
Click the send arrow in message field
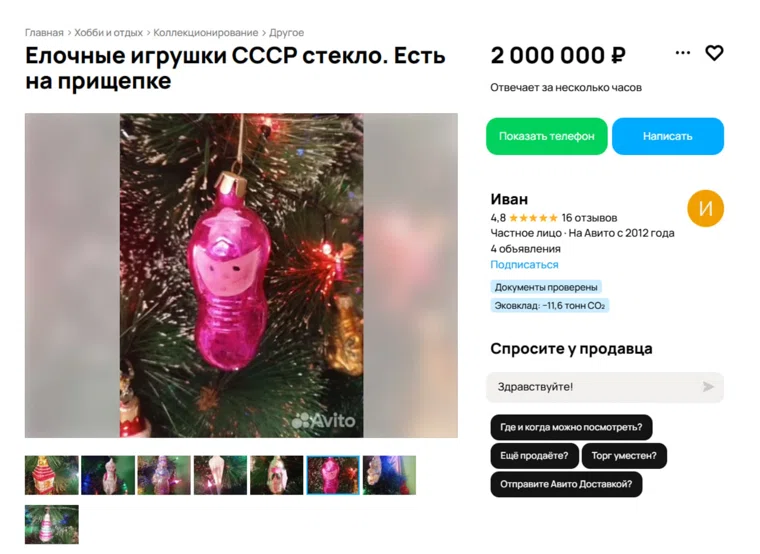708,386
